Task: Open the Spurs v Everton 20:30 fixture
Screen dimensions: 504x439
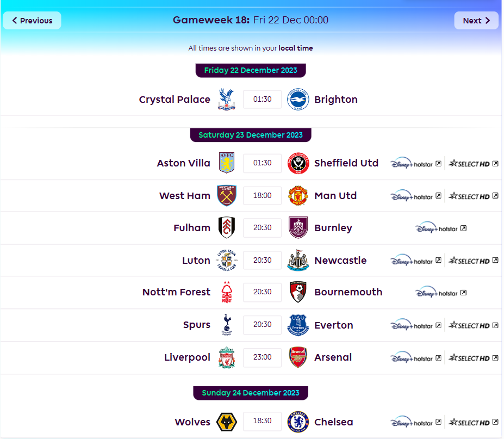Action: point(262,325)
